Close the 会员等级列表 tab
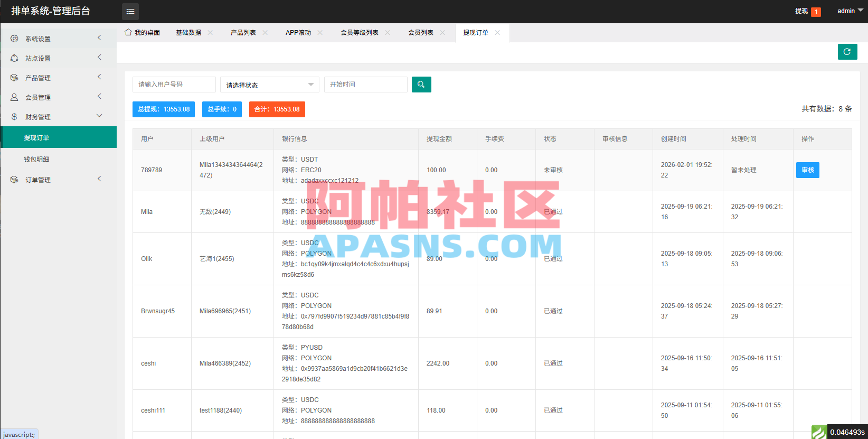Image resolution: width=868 pixels, height=439 pixels. click(x=388, y=33)
